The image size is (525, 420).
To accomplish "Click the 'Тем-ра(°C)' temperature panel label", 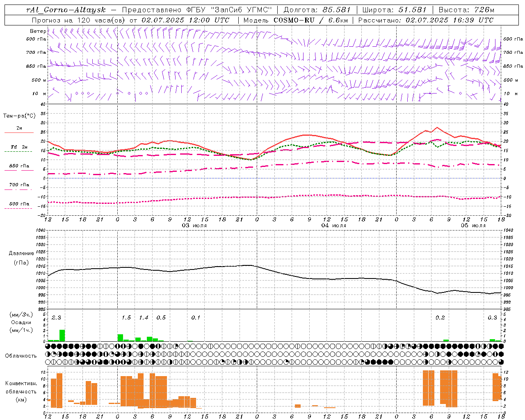I will point(19,116).
